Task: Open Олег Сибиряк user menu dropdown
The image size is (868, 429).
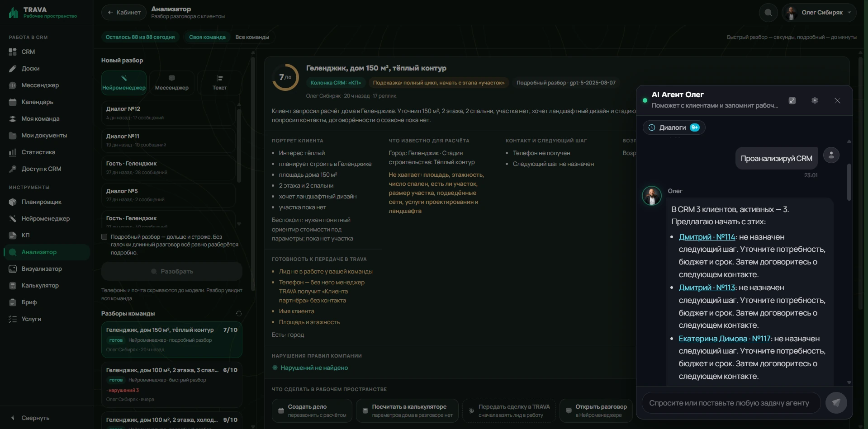Action: (818, 13)
